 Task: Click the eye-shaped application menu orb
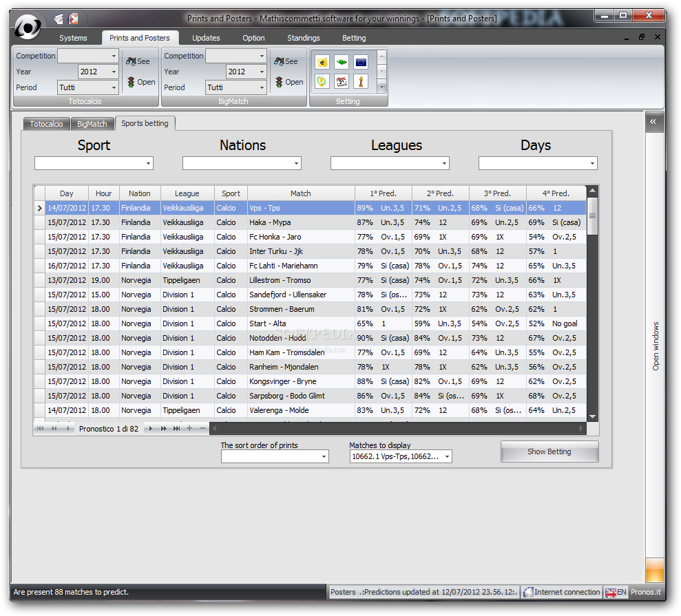pos(28,27)
